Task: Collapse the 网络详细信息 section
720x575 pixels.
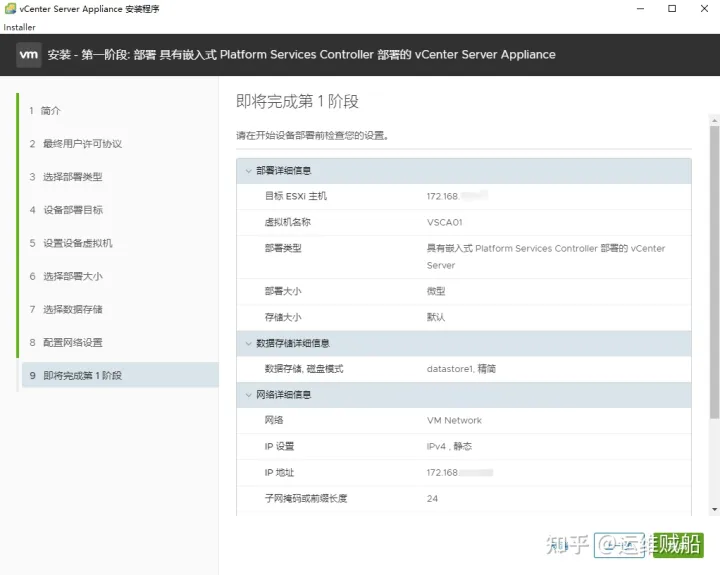Action: coord(248,395)
